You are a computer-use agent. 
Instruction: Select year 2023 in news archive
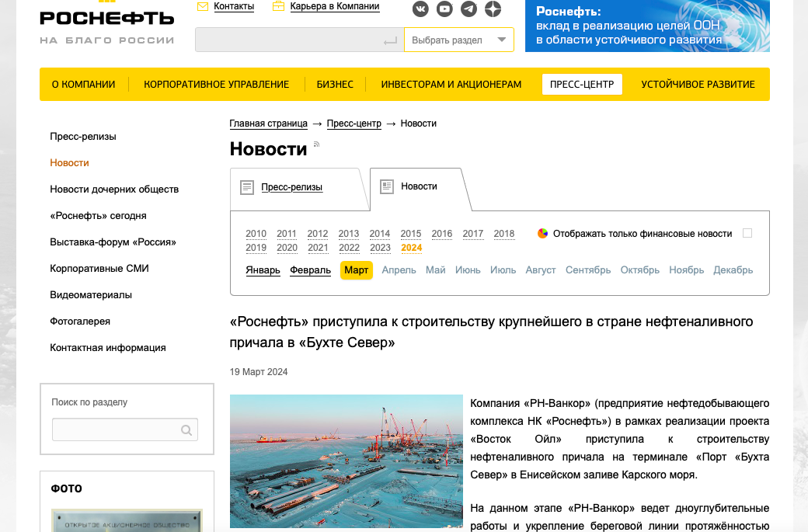(380, 248)
